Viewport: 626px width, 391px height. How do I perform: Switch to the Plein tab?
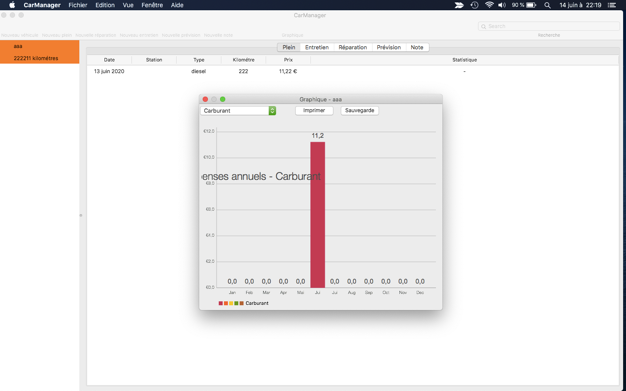pyautogui.click(x=289, y=47)
